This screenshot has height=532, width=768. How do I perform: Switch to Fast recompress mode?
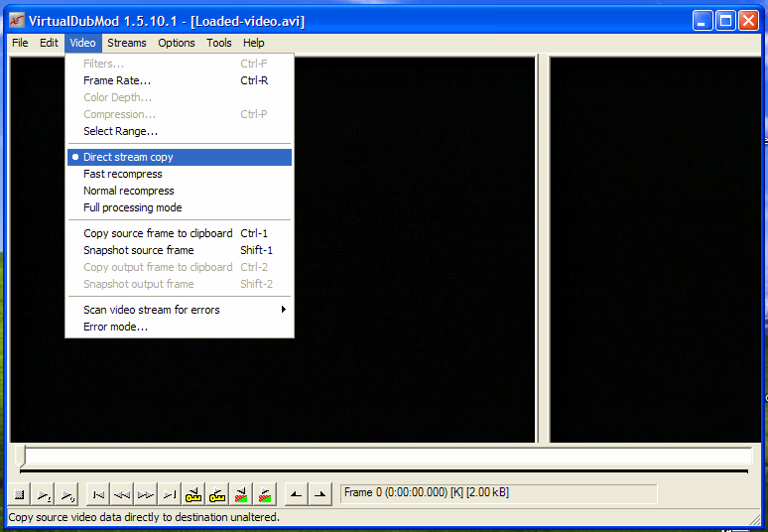point(180,174)
